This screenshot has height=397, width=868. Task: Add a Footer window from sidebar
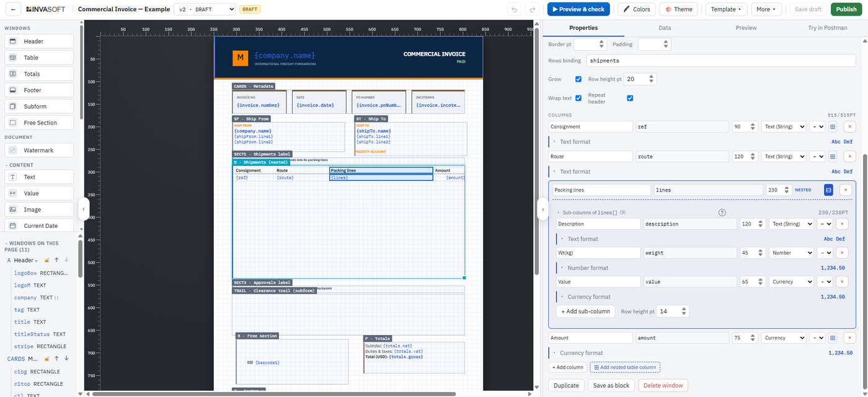pos(39,90)
